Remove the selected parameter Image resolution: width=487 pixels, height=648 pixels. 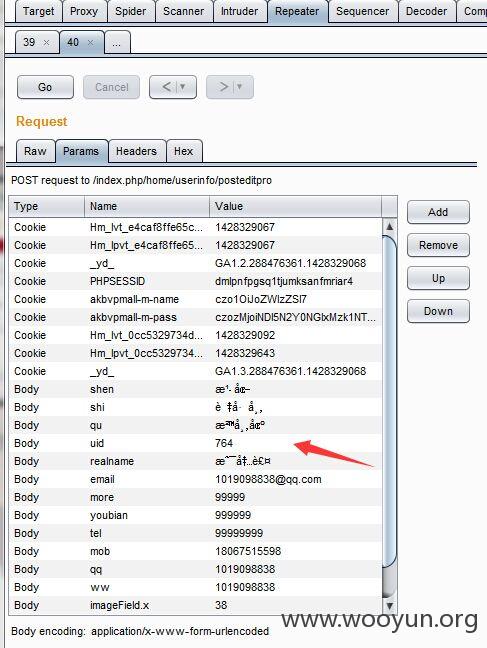point(438,245)
